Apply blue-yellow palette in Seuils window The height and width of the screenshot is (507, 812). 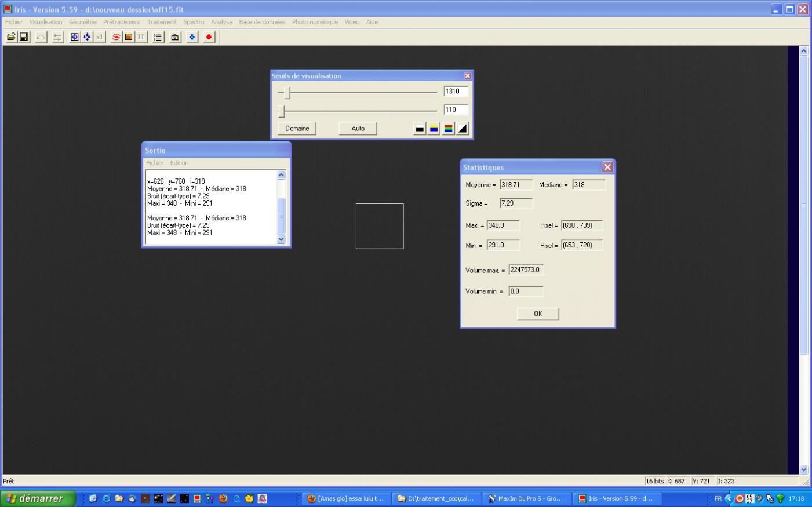tap(434, 129)
